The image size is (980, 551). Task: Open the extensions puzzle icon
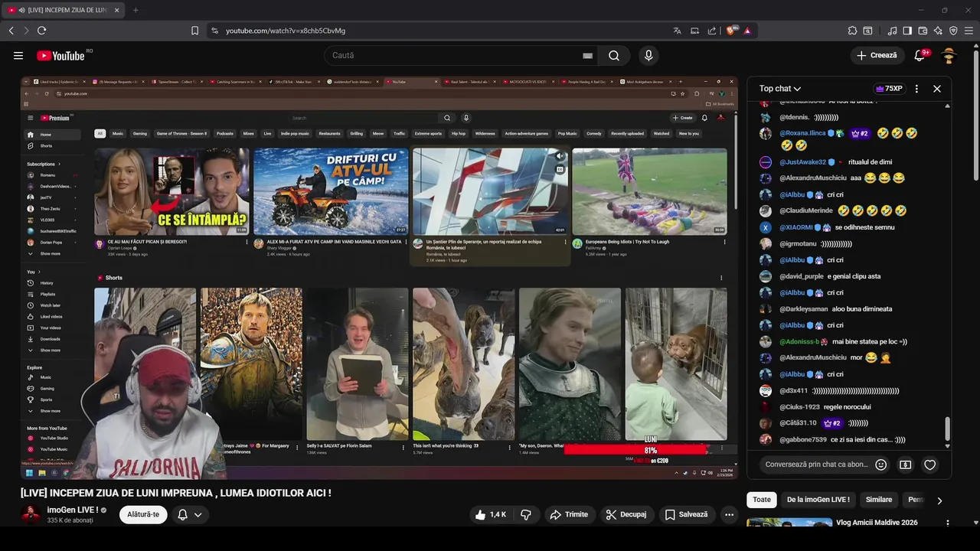click(x=852, y=31)
